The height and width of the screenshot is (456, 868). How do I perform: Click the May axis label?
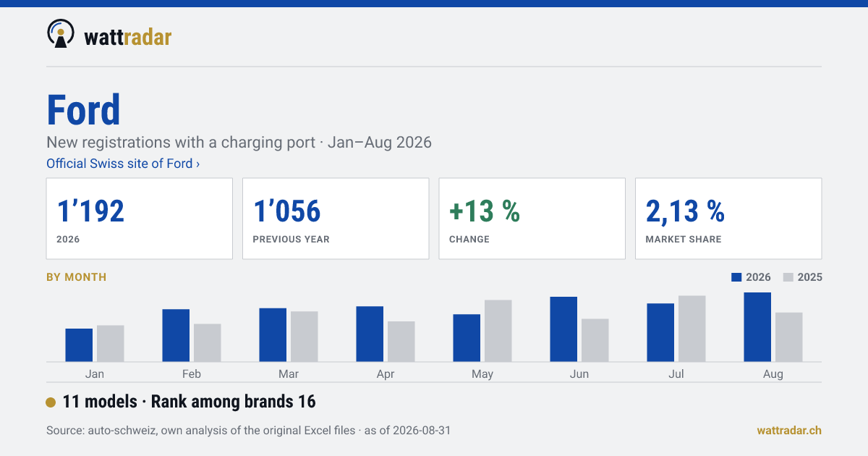[x=482, y=374]
